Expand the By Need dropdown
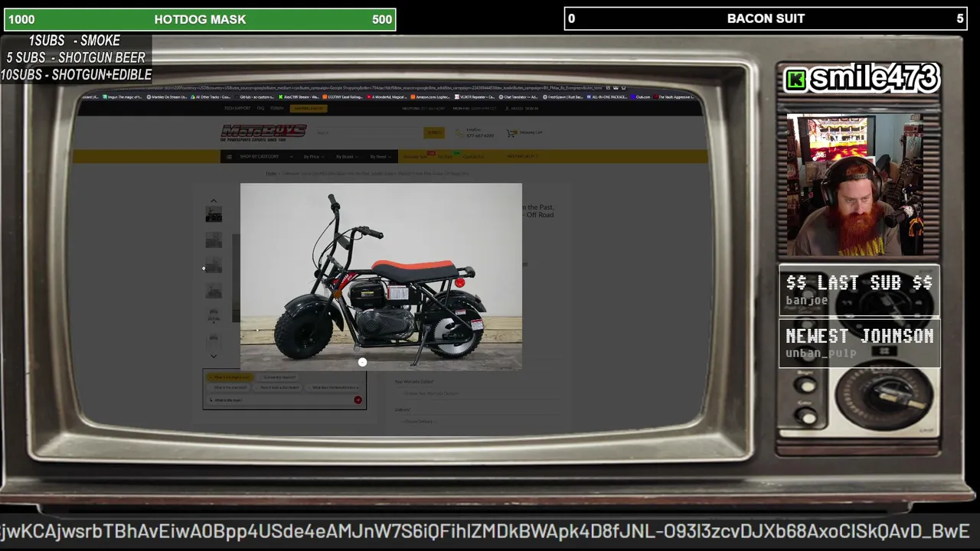980x551 pixels. (380, 157)
